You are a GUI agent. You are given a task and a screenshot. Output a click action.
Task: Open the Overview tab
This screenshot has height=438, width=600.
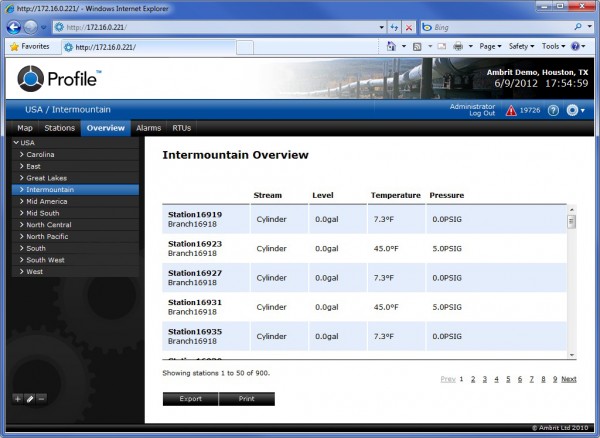pyautogui.click(x=106, y=128)
